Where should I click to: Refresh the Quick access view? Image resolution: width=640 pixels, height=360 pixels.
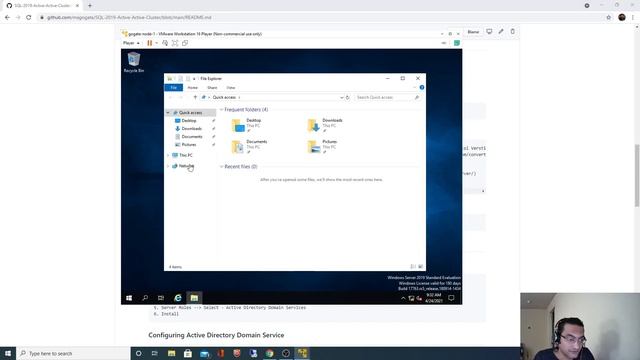click(348, 98)
